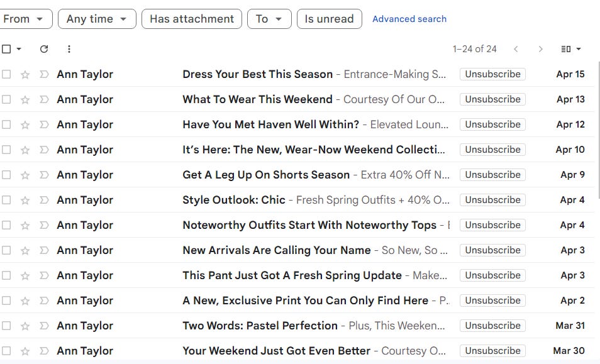Mark New Arrivals Are Calling as important
The width and height of the screenshot is (600, 364).
44,250
